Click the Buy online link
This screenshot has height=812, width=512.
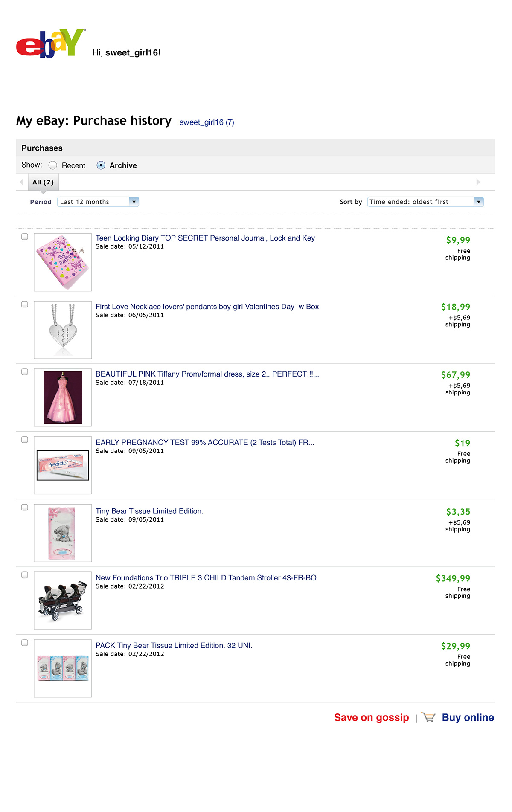(468, 717)
